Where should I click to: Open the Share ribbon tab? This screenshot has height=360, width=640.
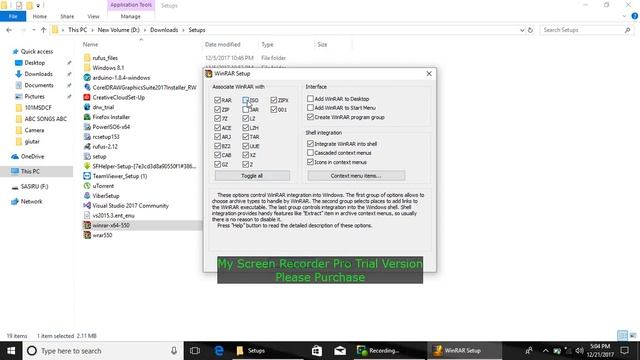(x=67, y=16)
